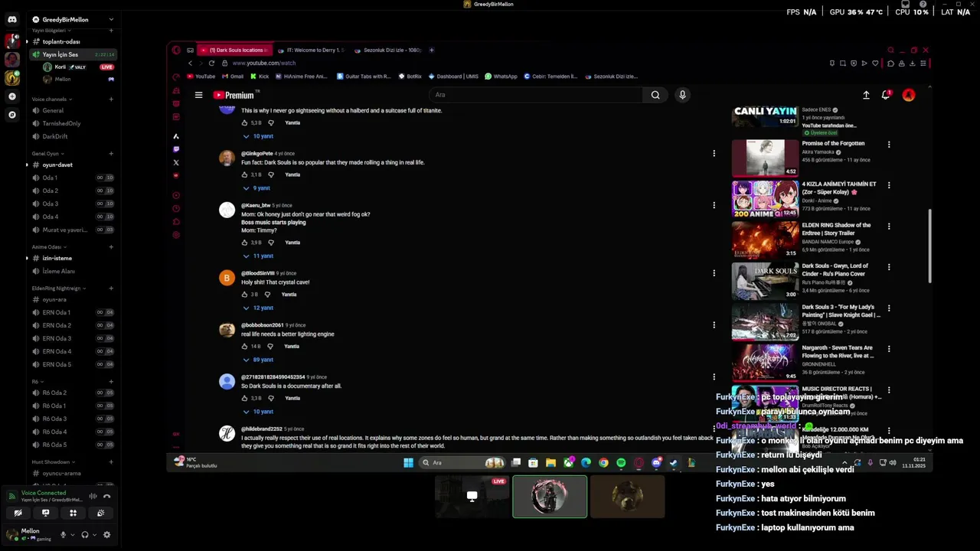Click the youtube.com/watch address bar
Viewport: 980px width, 551px height.
point(263,63)
